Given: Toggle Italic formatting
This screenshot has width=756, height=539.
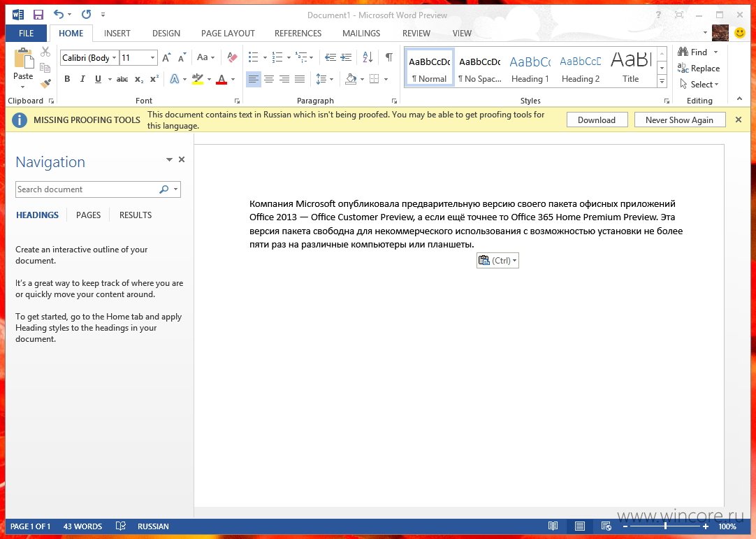Looking at the screenshot, I should pos(82,79).
